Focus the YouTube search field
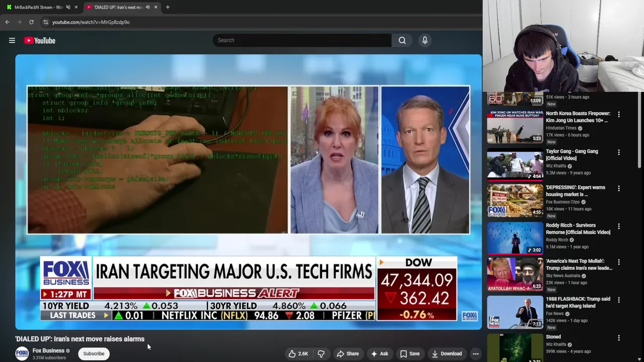Viewport: 644px width, 362px height. click(302, 40)
